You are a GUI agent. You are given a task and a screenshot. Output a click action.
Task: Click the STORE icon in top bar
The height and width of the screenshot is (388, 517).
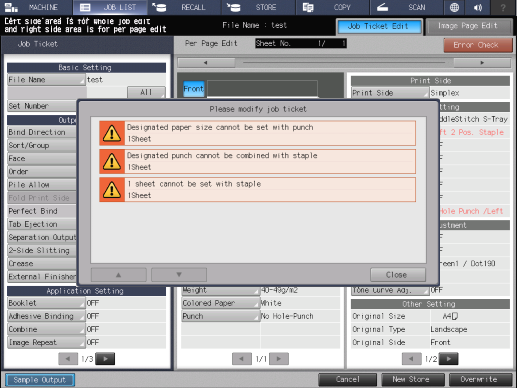pos(233,7)
